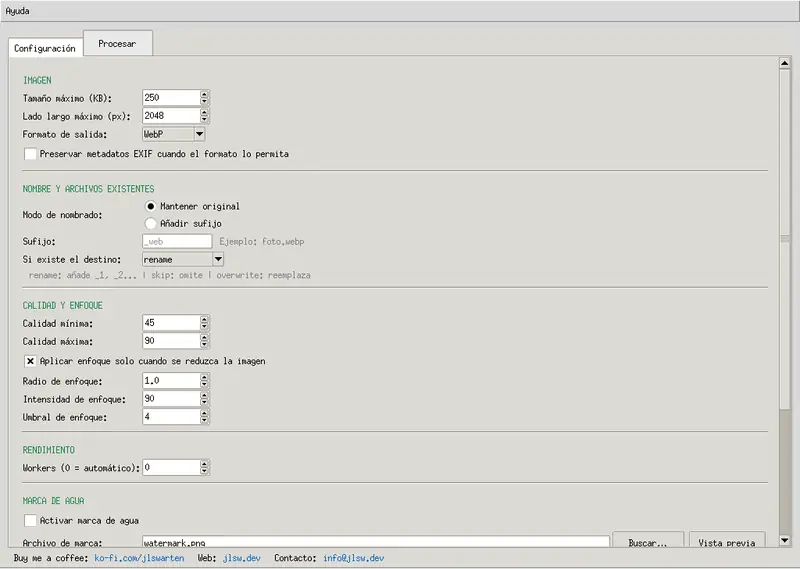
Task: Click the scrollbar down arrow
Action: point(785,540)
